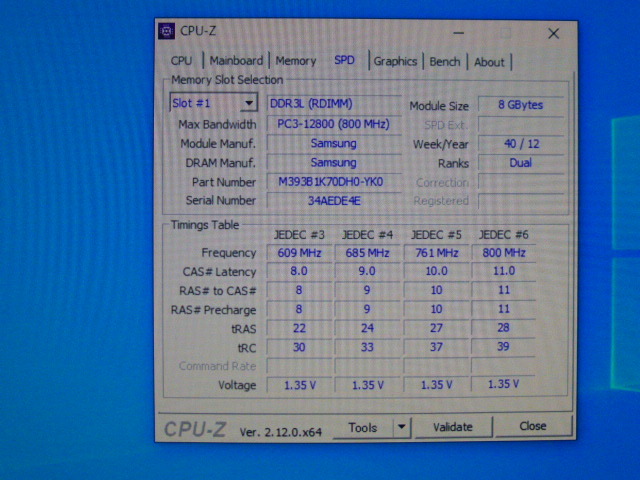Click the Ver. 2.12.0.x64 version text
Viewport: 640px width, 480px height.
click(x=280, y=432)
